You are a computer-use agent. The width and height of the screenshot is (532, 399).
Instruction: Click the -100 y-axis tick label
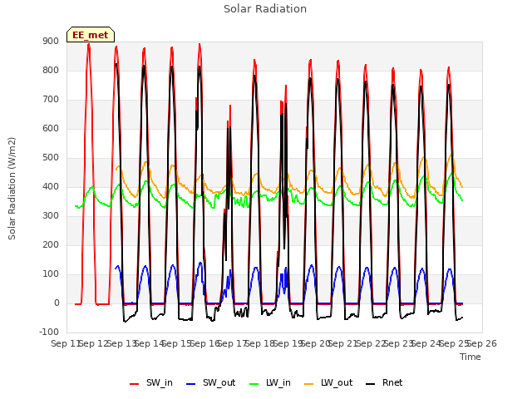point(49,332)
